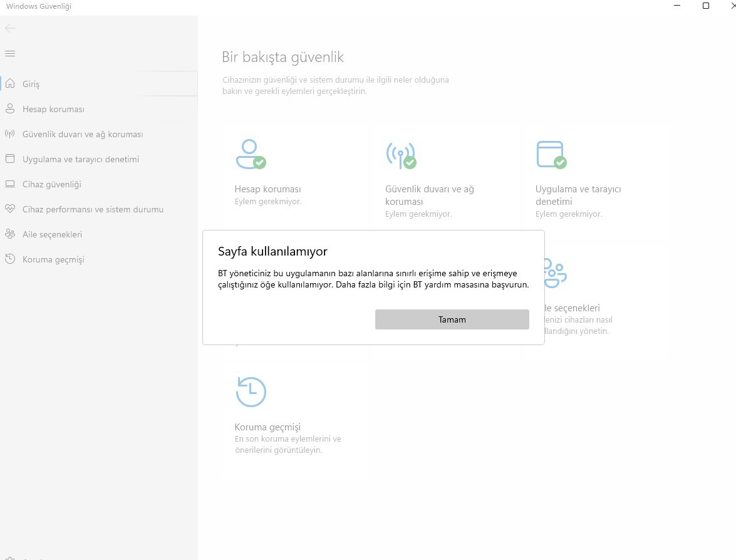Open Cihaz performansı ve sistem durumu entry
The height and width of the screenshot is (560, 736).
(93, 209)
